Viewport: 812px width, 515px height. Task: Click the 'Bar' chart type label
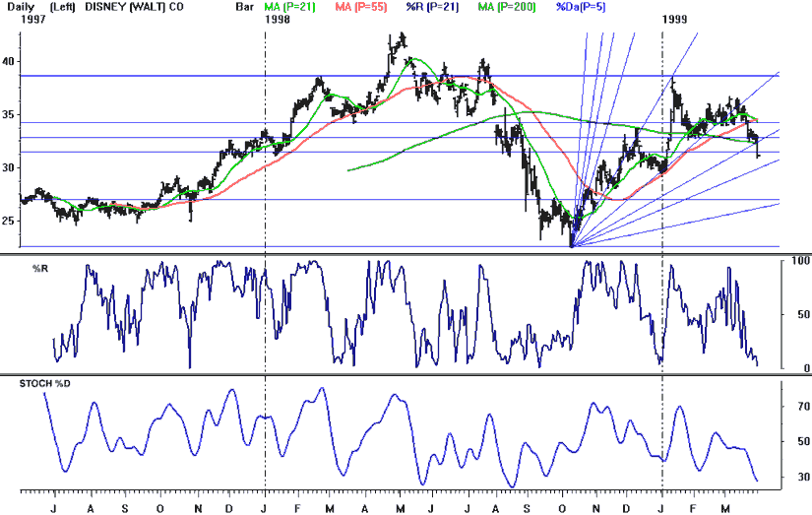[245, 7]
